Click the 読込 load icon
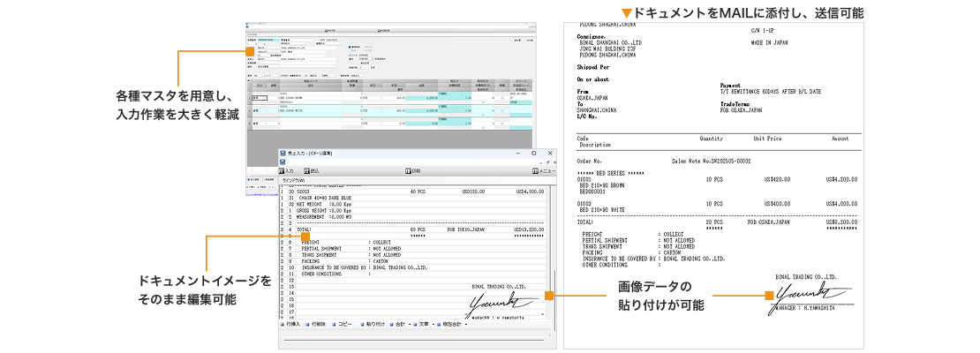980x353 pixels. point(306,170)
